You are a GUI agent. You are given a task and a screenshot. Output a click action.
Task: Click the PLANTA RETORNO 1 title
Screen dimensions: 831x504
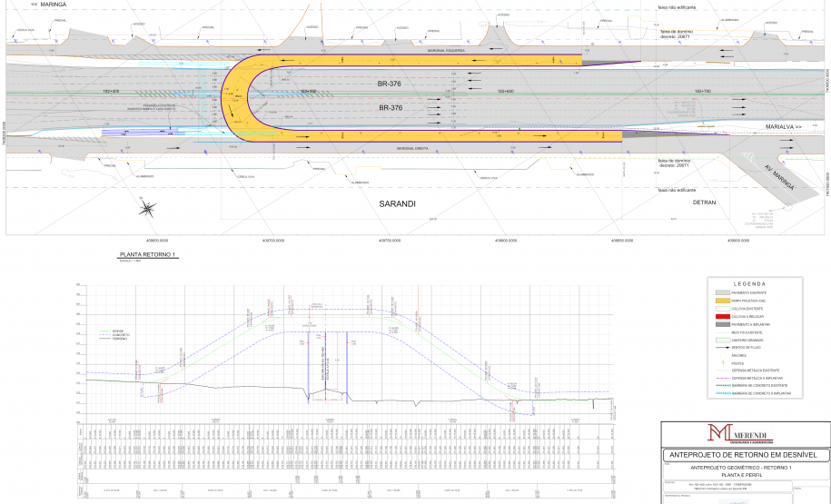pyautogui.click(x=143, y=255)
